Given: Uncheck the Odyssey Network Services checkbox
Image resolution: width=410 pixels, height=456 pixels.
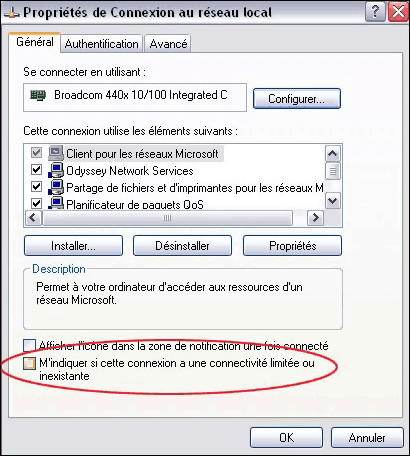Looking at the screenshot, I should pos(36,170).
